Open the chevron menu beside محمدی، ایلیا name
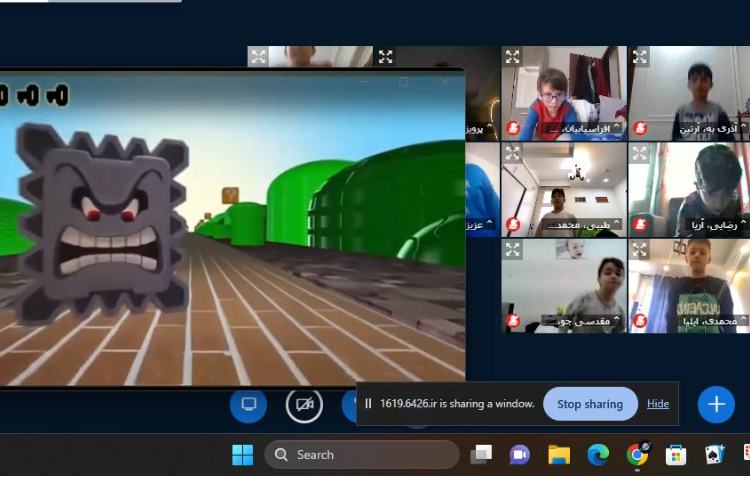Viewport: 750px width, 480px height. point(743,318)
